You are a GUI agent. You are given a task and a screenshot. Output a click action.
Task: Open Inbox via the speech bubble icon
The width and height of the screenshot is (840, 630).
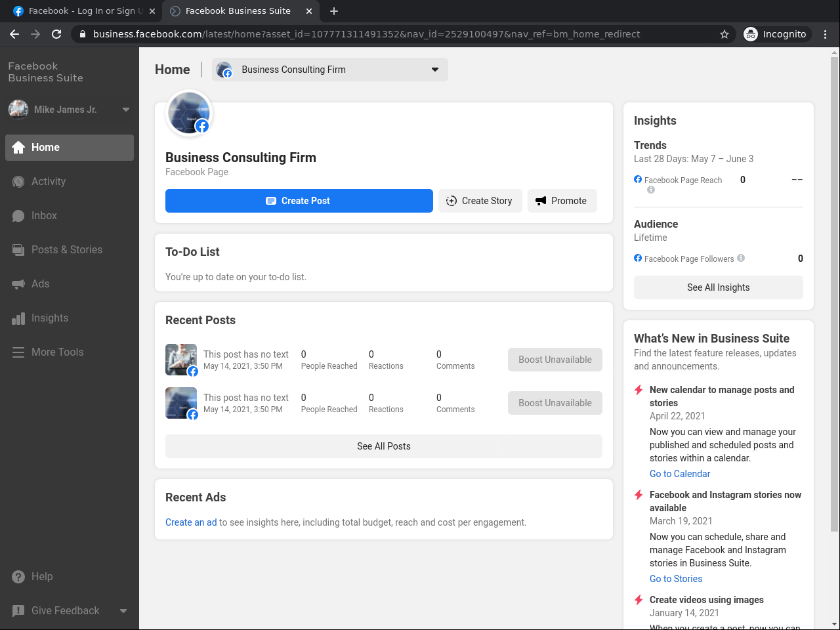[18, 216]
